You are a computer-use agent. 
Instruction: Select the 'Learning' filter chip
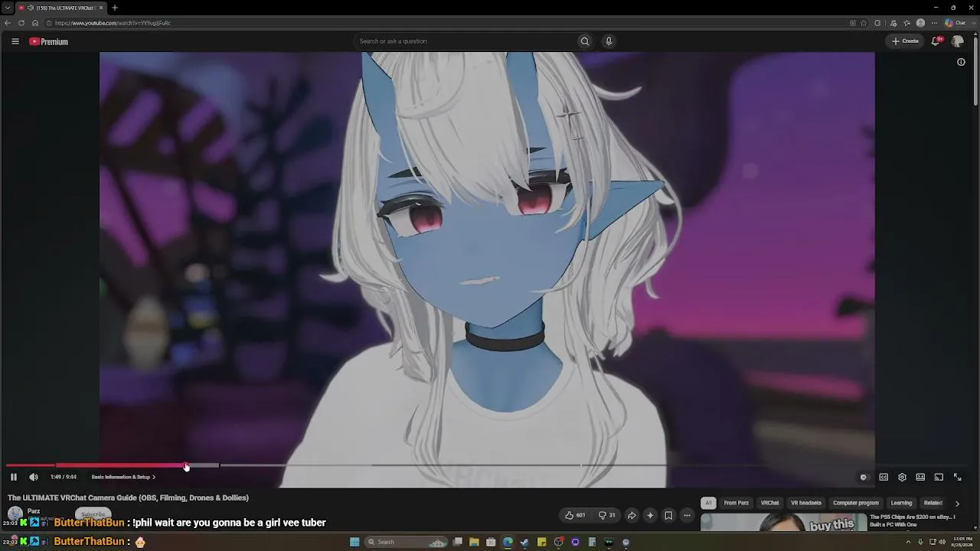pos(901,503)
